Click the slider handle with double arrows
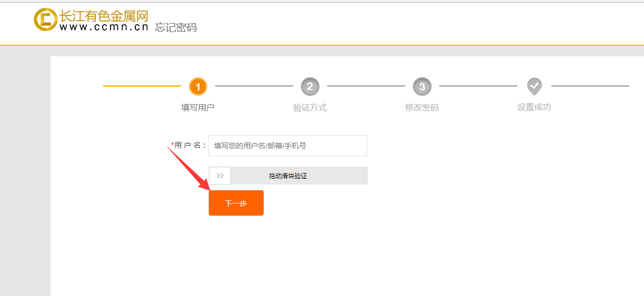 220,176
